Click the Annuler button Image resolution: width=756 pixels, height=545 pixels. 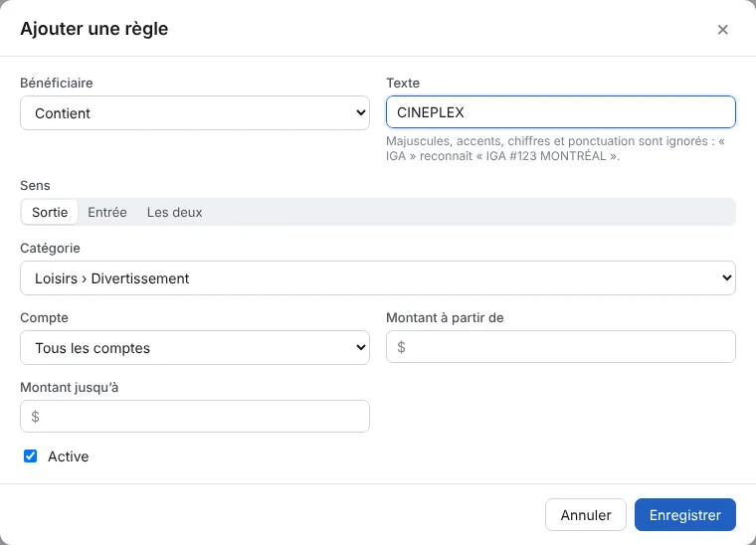pos(586,514)
